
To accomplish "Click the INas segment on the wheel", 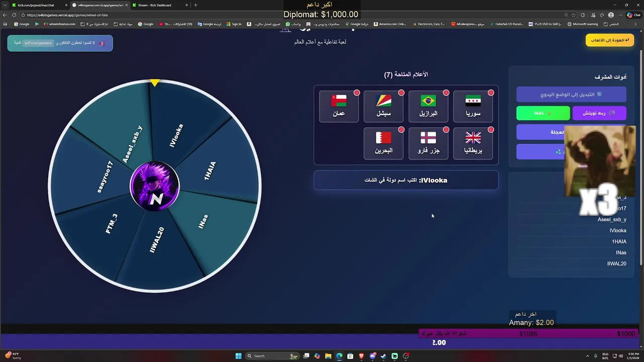I will coord(203,222).
